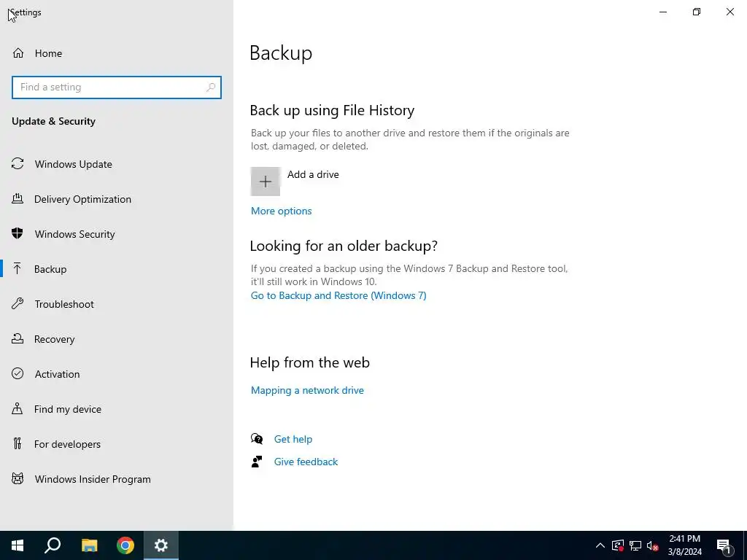
Task: Click the Backup upward arrow icon
Action: (x=18, y=269)
